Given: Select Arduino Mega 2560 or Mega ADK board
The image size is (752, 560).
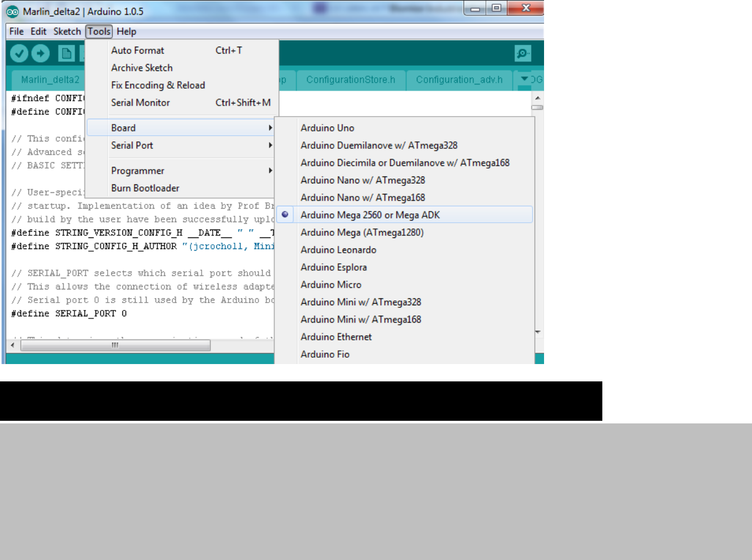Looking at the screenshot, I should coord(404,215).
